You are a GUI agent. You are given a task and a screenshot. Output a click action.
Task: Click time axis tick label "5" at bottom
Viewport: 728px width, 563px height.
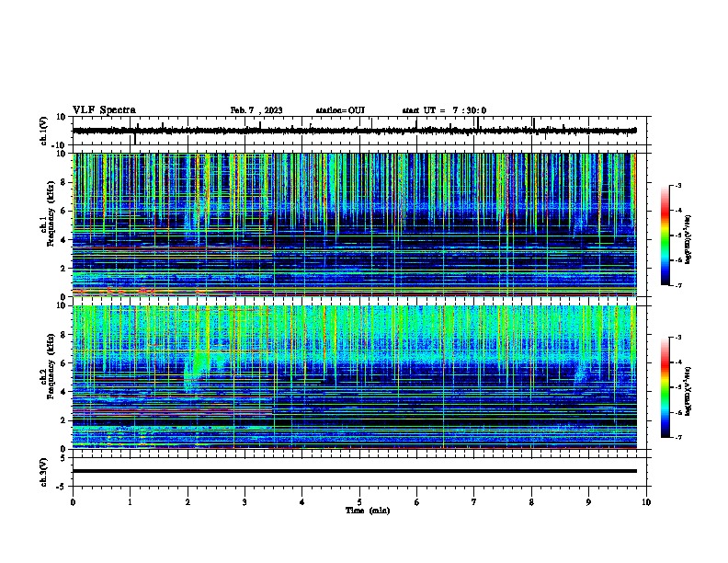359,502
